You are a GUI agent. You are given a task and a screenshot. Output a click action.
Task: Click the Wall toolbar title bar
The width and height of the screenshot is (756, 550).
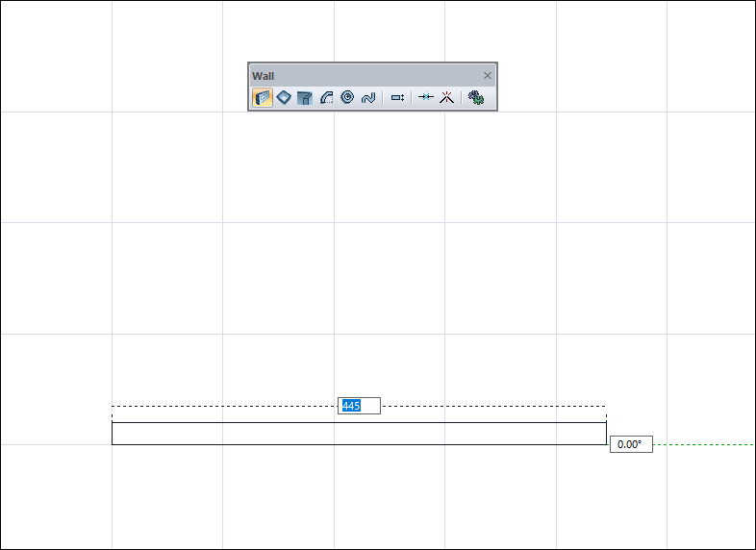365,76
